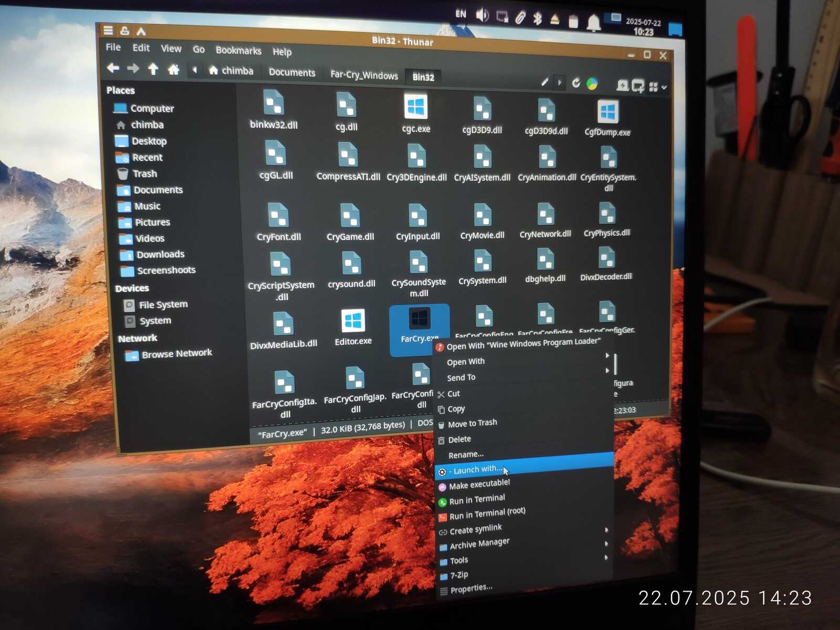Choose Open With "Wine Windows Program Loader"
The height and width of the screenshot is (630, 840).
[524, 344]
